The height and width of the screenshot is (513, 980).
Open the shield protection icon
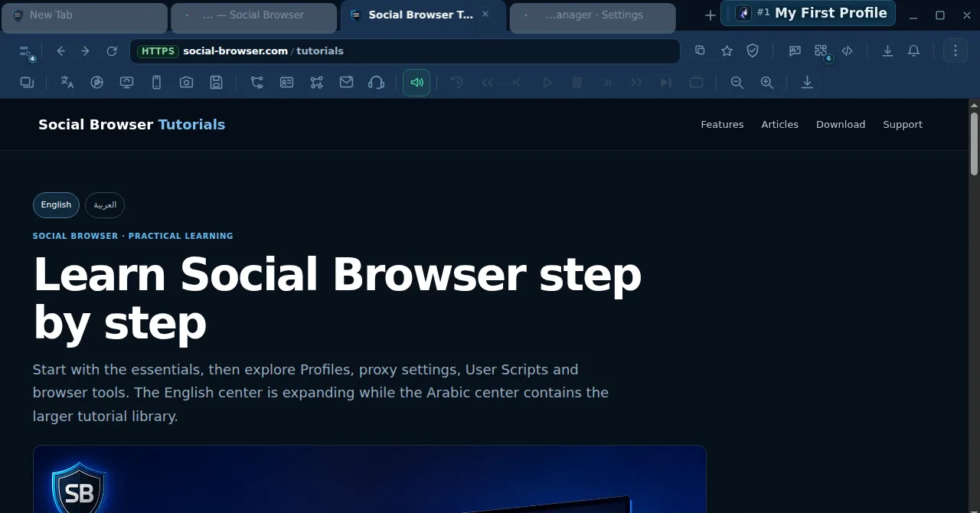(753, 51)
